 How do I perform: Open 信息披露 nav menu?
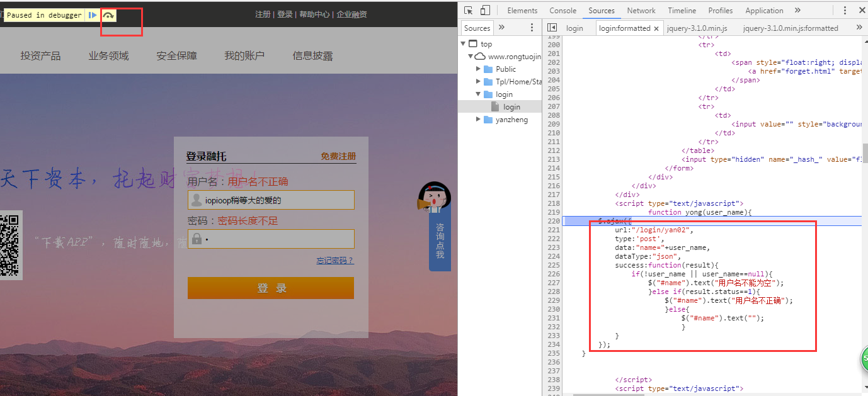(x=312, y=56)
